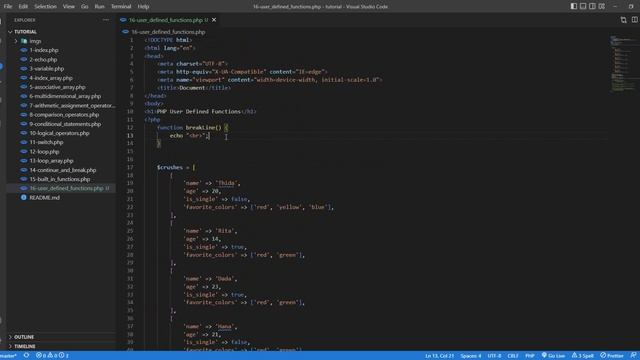This screenshot has width=640, height=360.
Task: Open the Terminal menu
Action: [121, 7]
